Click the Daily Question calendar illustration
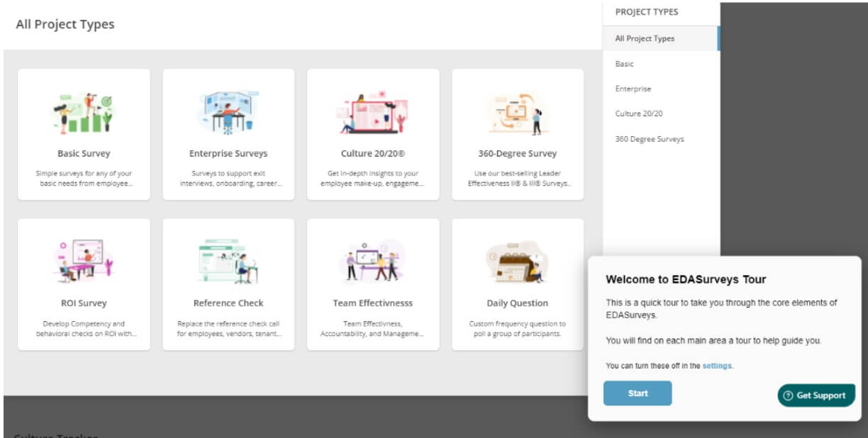 (517, 262)
